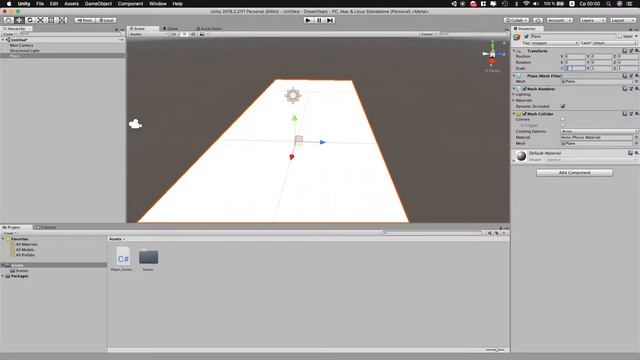
Task: Toggle the Convex checkbox
Action: 563,119
